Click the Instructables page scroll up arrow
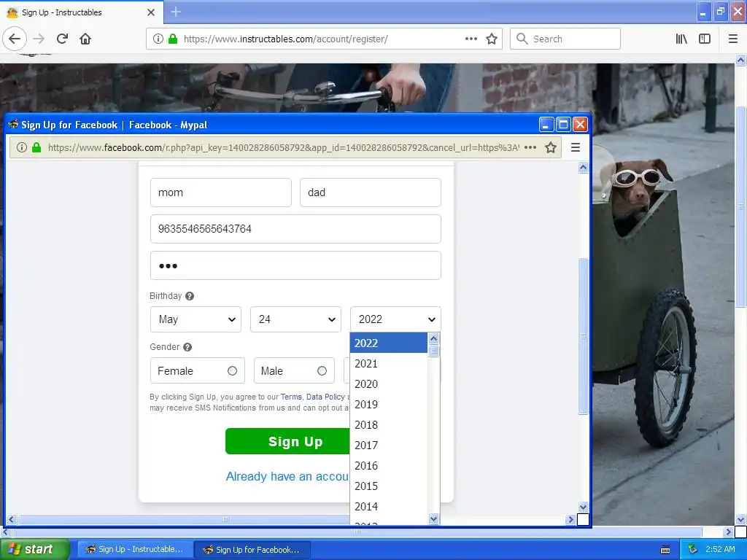Image resolution: width=747 pixels, height=560 pixels. pyautogui.click(x=740, y=60)
